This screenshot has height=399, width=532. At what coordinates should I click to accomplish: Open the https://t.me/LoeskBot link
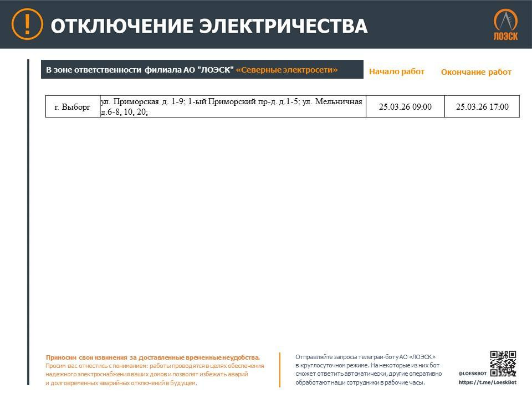point(487,382)
